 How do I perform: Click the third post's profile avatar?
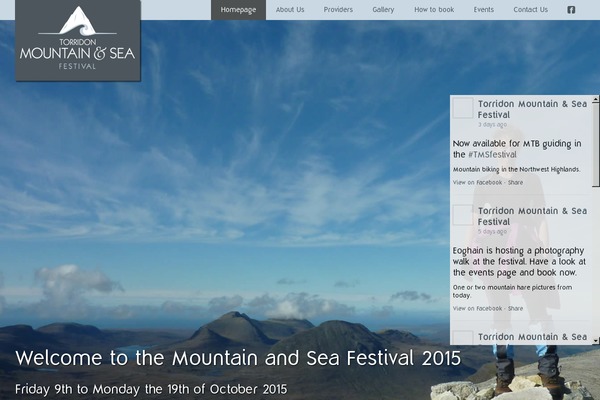point(463,338)
